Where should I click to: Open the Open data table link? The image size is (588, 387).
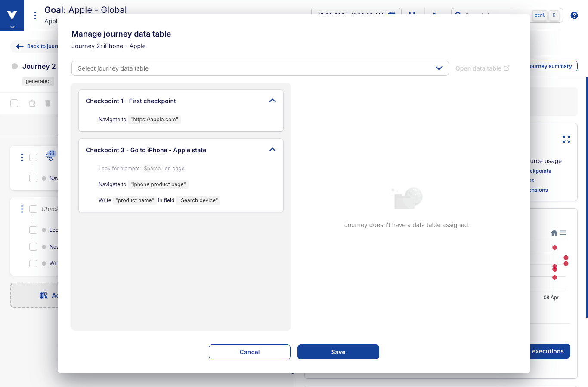click(478, 68)
